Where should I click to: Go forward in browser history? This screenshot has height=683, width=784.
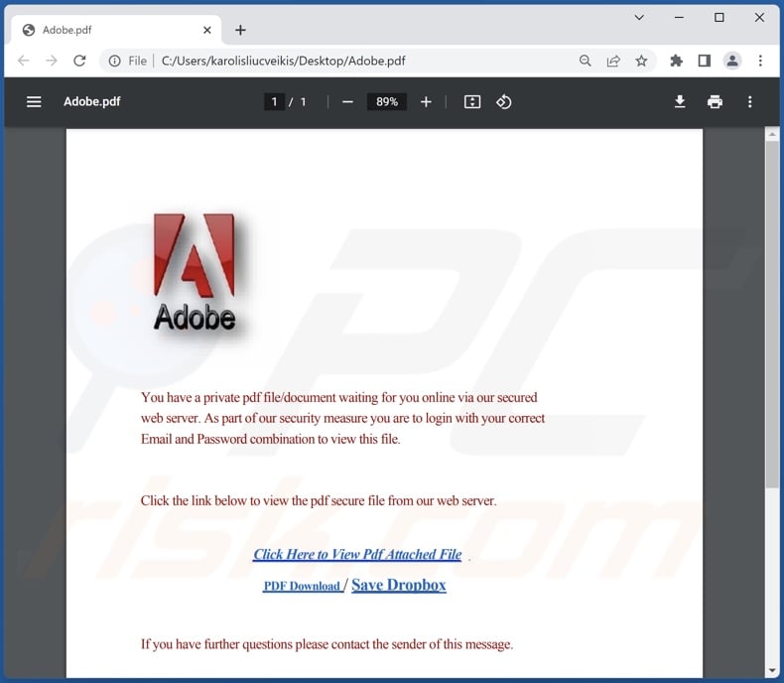point(52,61)
